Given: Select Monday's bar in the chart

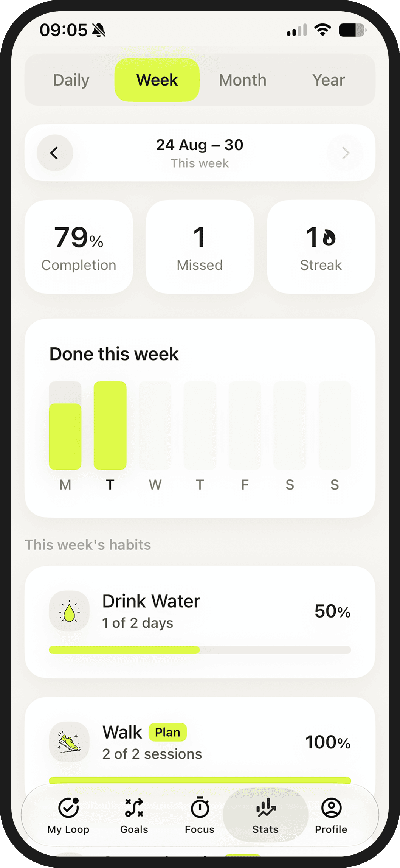Looking at the screenshot, I should point(65,425).
